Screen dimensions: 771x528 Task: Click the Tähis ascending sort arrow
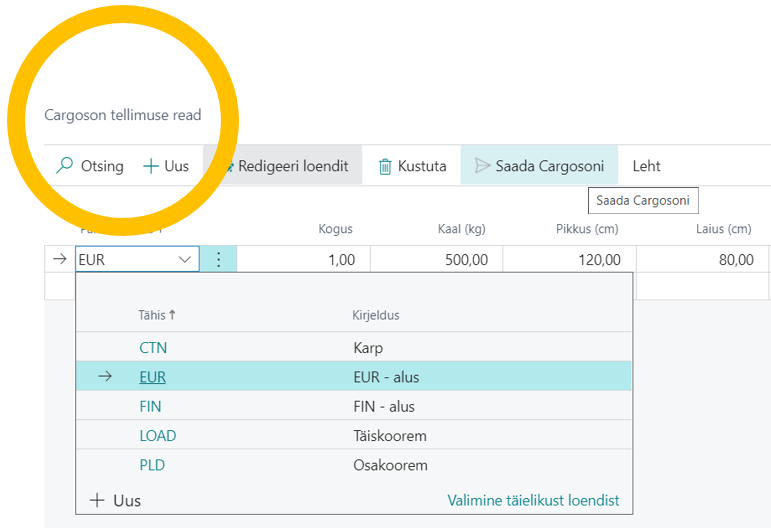tap(172, 315)
